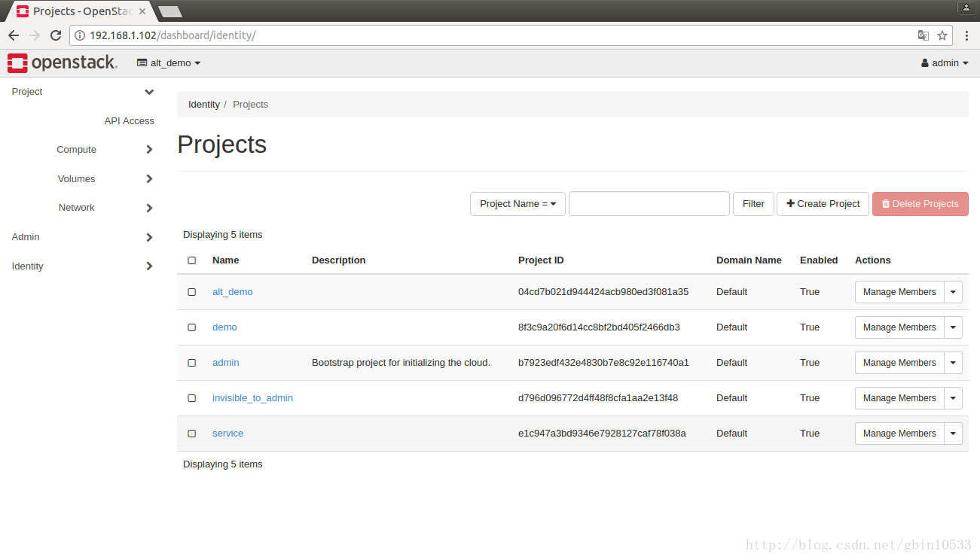The image size is (980, 560).
Task: Open a new browser tab
Action: [170, 11]
